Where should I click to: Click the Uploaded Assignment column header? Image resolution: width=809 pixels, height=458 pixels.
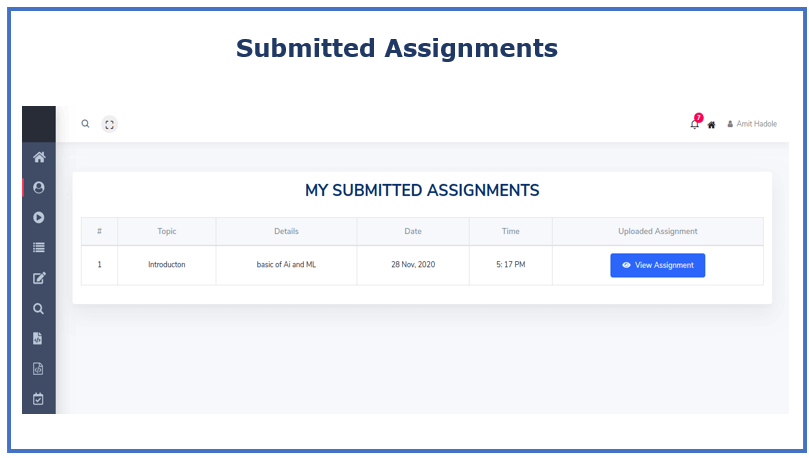657,231
